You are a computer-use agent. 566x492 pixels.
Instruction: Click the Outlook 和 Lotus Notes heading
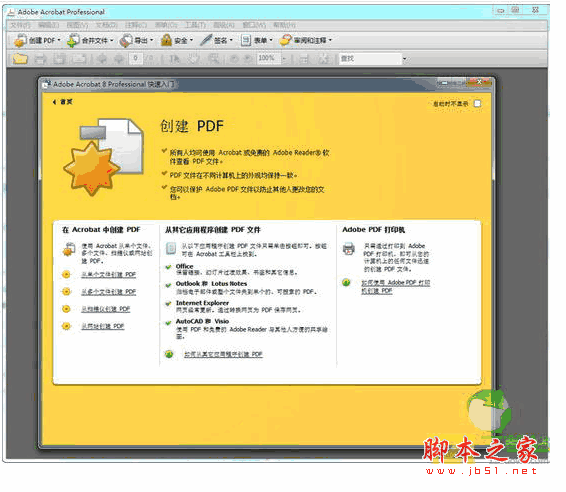[211, 284]
